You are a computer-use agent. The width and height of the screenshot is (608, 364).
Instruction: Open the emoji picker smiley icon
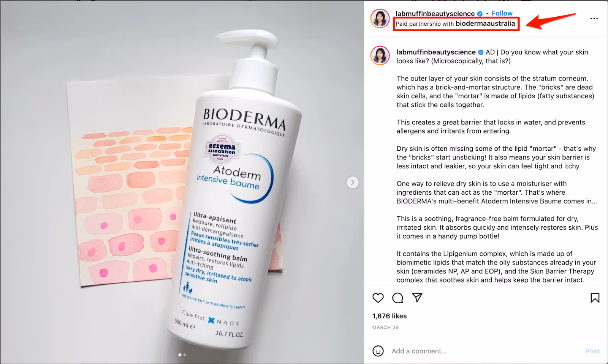point(378,351)
